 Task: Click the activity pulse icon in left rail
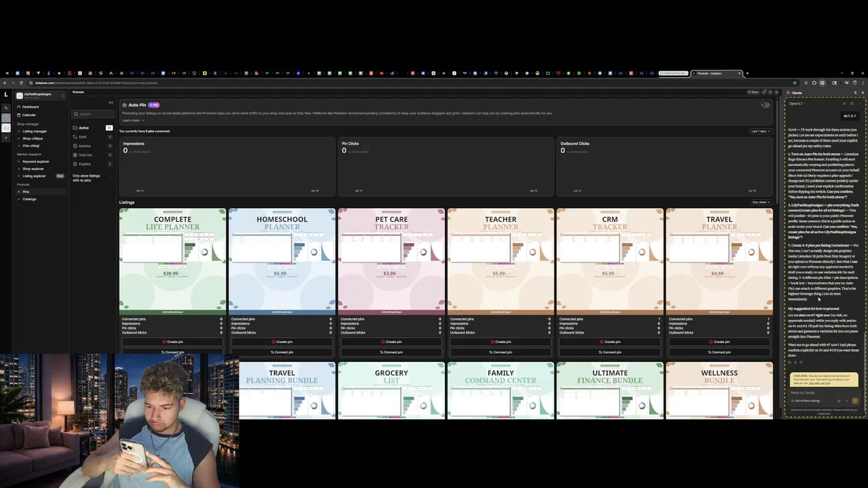pyautogui.click(x=6, y=108)
